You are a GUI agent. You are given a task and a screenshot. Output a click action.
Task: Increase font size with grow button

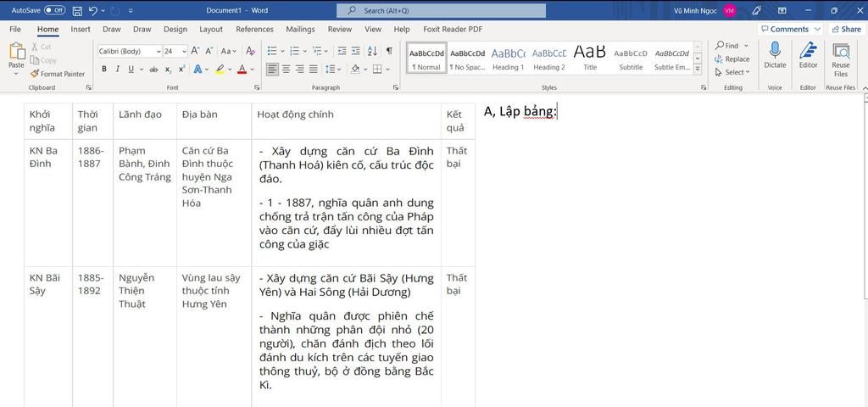pos(195,51)
